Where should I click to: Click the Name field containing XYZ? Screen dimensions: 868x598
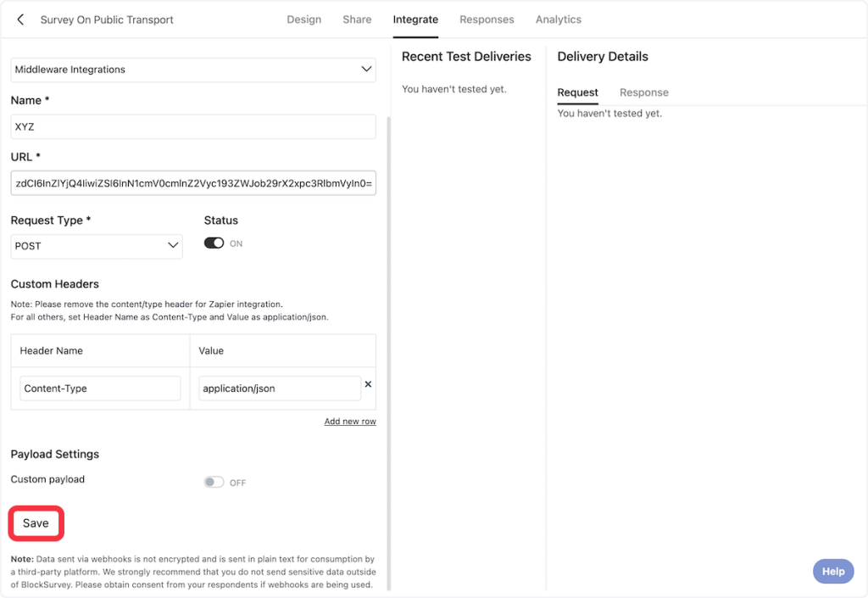point(192,127)
